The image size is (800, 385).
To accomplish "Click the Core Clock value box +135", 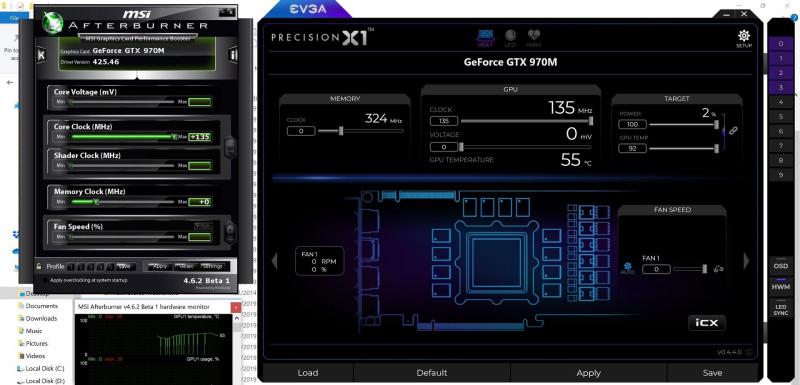I will click(199, 137).
